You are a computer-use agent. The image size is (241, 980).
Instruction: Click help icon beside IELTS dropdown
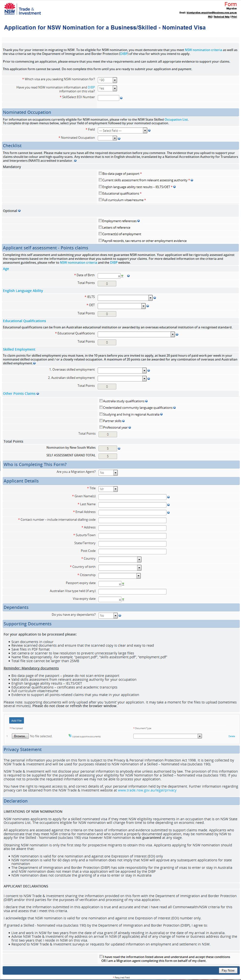(x=155, y=298)
